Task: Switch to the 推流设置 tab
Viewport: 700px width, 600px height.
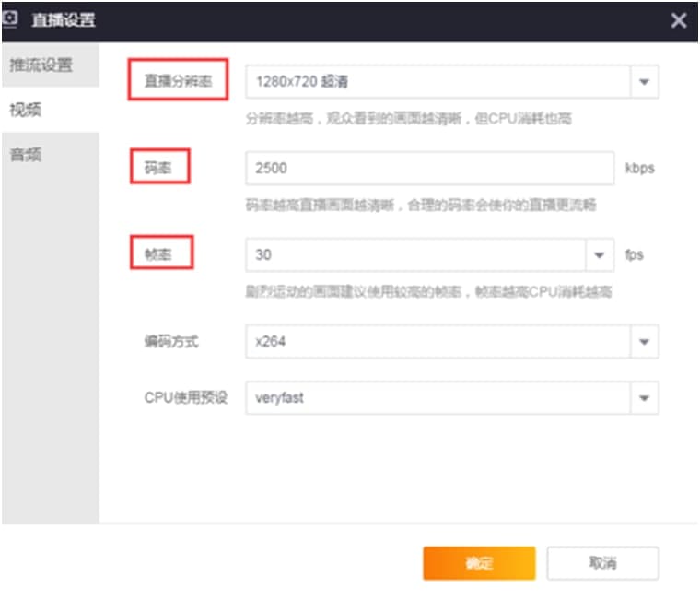Action: (41, 65)
